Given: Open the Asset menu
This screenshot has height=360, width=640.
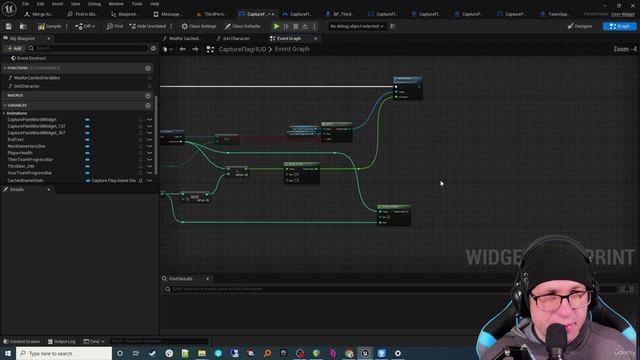Looking at the screenshot, I should pos(57,4).
